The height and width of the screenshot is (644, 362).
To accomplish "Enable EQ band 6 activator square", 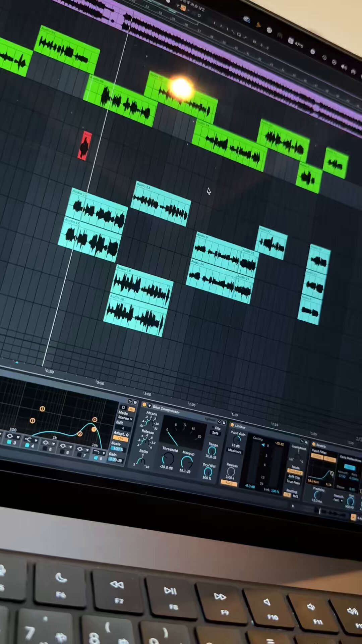I will click(x=62, y=452).
